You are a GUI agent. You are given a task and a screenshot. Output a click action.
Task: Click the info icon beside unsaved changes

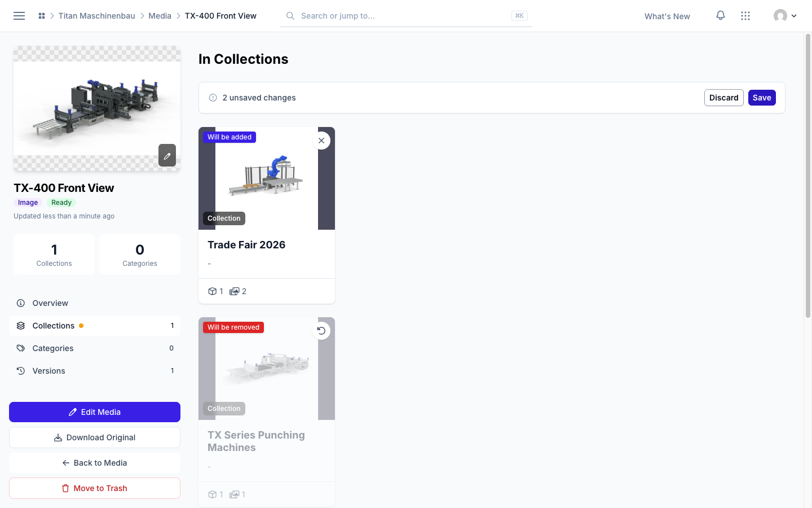pyautogui.click(x=213, y=98)
